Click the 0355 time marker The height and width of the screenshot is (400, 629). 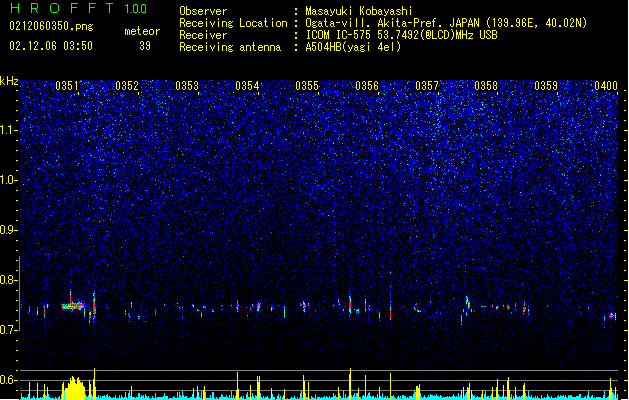307,86
